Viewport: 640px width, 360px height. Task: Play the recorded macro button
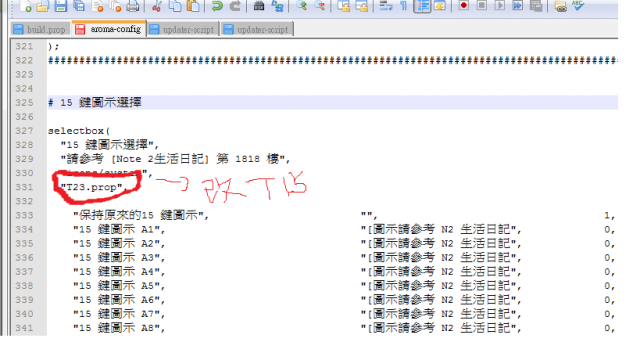pos(500,6)
